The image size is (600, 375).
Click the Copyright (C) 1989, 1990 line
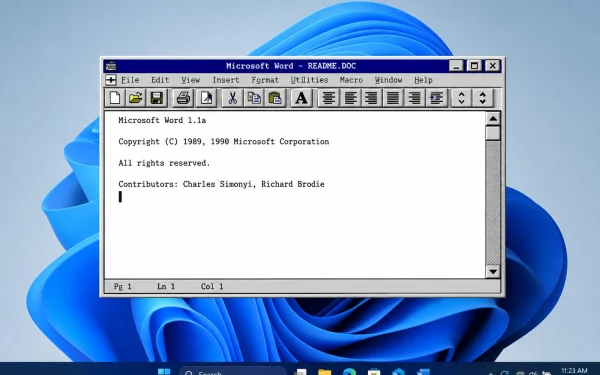pyautogui.click(x=224, y=142)
